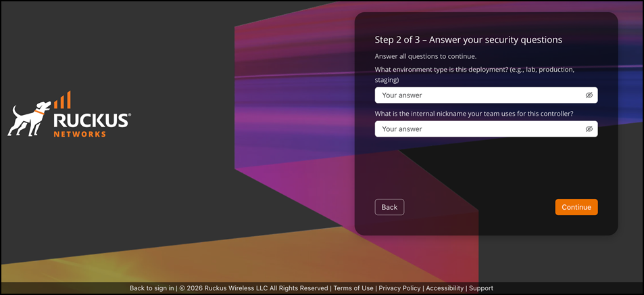The image size is (644, 295).
Task: Reveal the controller nickname answer
Action: pyautogui.click(x=589, y=129)
